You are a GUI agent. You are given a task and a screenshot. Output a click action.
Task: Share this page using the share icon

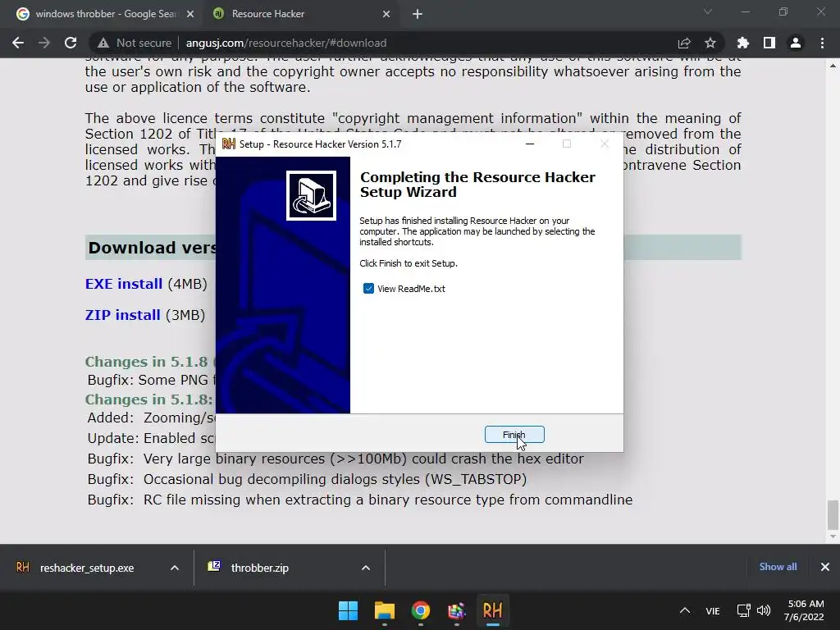click(684, 43)
